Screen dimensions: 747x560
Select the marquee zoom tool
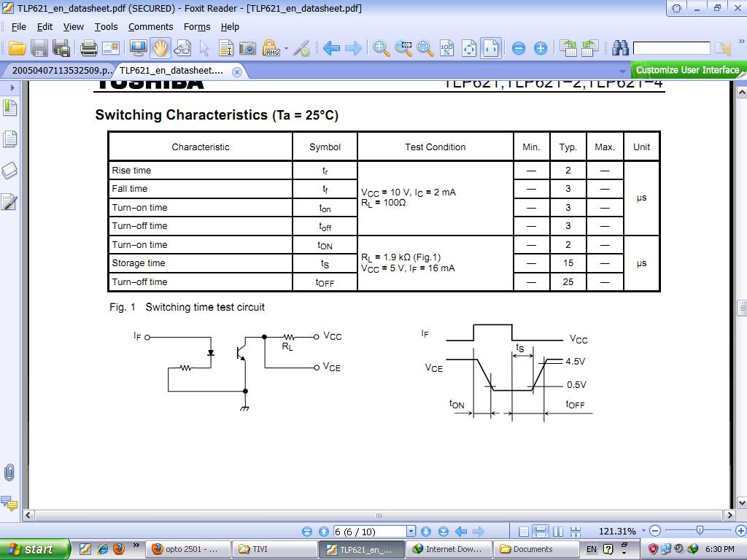403,48
